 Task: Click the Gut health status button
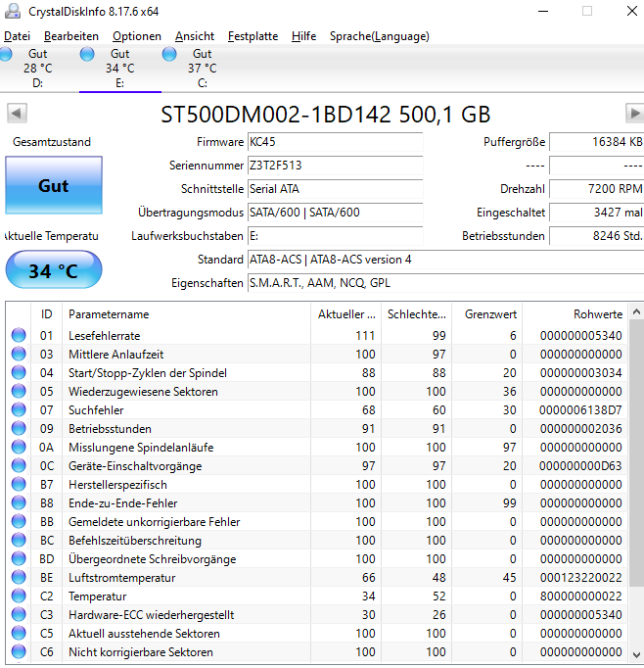coord(54,185)
